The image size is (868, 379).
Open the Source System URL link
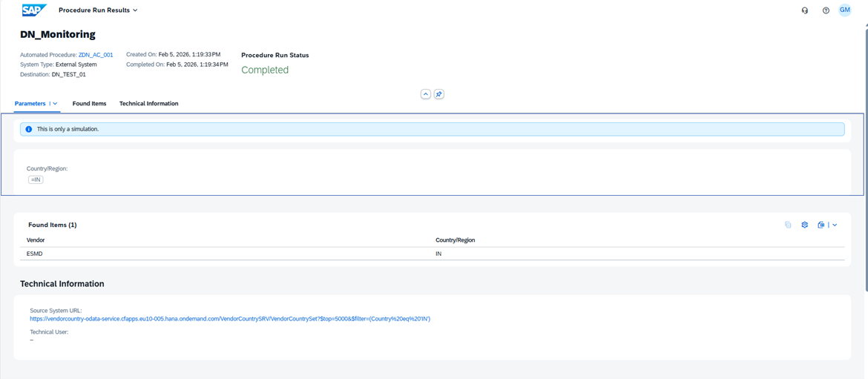(230, 319)
